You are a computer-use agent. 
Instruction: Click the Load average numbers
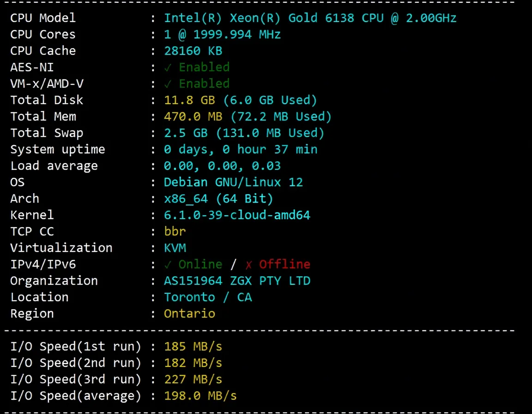(x=222, y=166)
